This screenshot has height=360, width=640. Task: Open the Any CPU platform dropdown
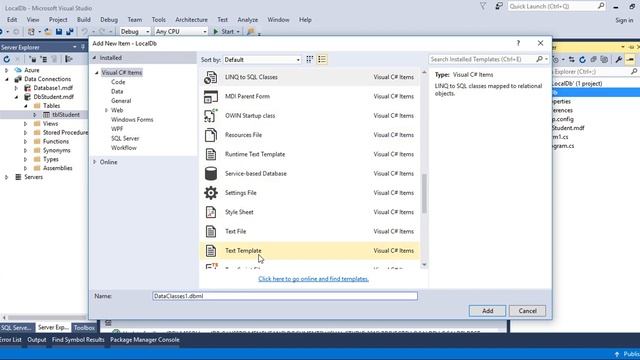(x=181, y=31)
